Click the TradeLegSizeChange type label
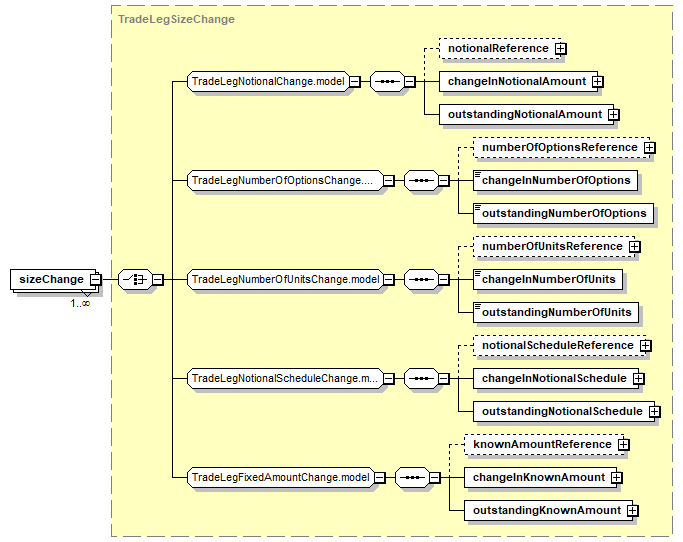Image resolution: width=683 pixels, height=542 pixels. (x=176, y=19)
